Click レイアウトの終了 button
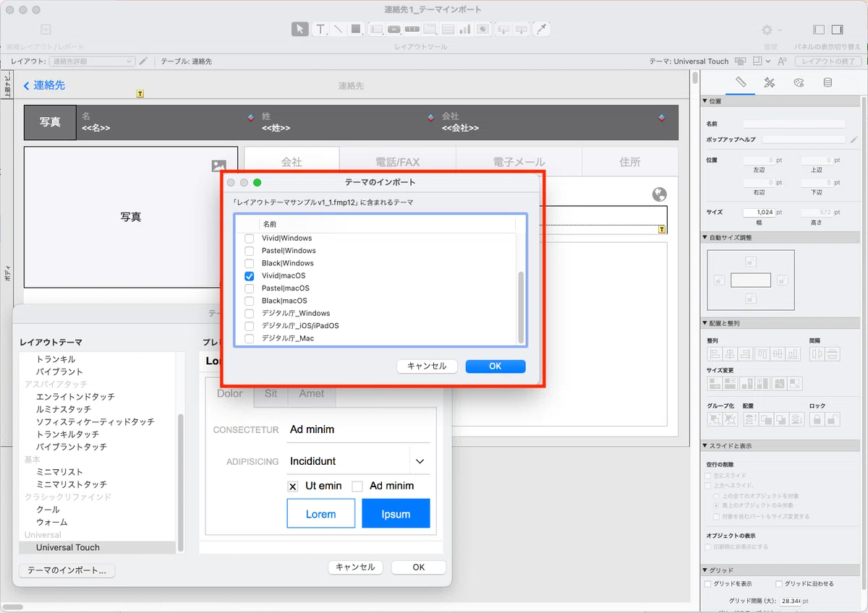Viewport: 868px width, 613px height. tap(827, 61)
